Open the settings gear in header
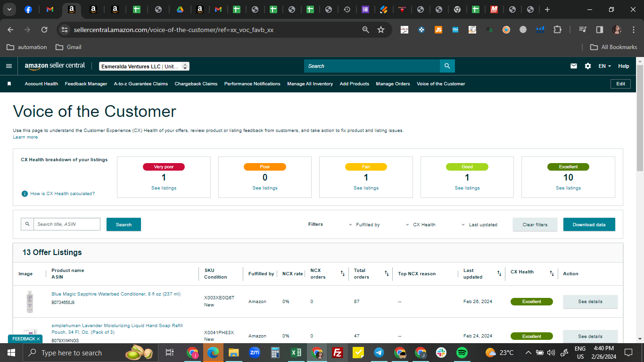 click(x=588, y=66)
